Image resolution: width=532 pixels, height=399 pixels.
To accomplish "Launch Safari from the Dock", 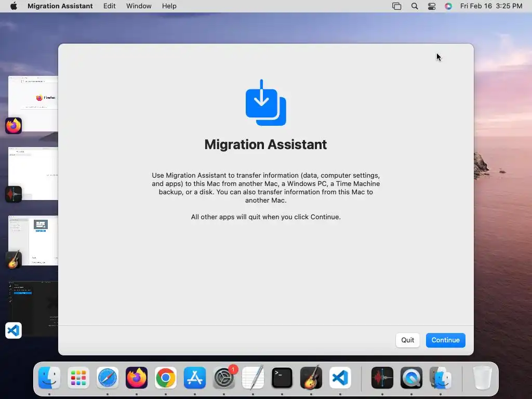I will click(x=108, y=378).
